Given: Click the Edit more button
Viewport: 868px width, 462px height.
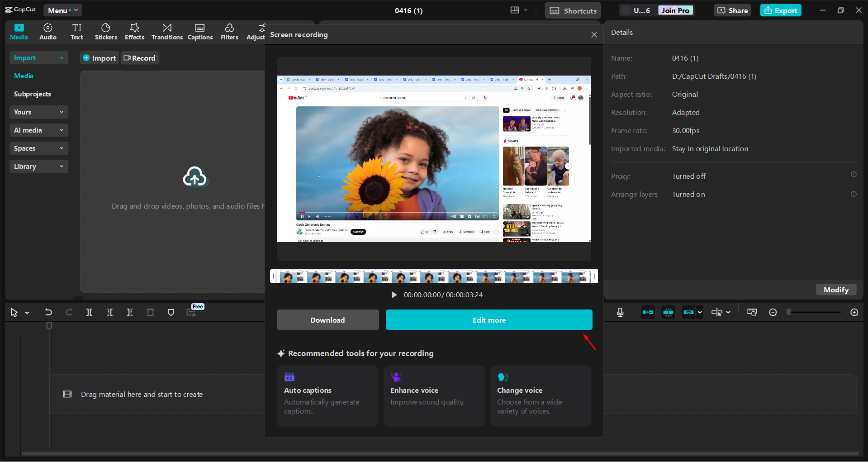Looking at the screenshot, I should click(489, 320).
